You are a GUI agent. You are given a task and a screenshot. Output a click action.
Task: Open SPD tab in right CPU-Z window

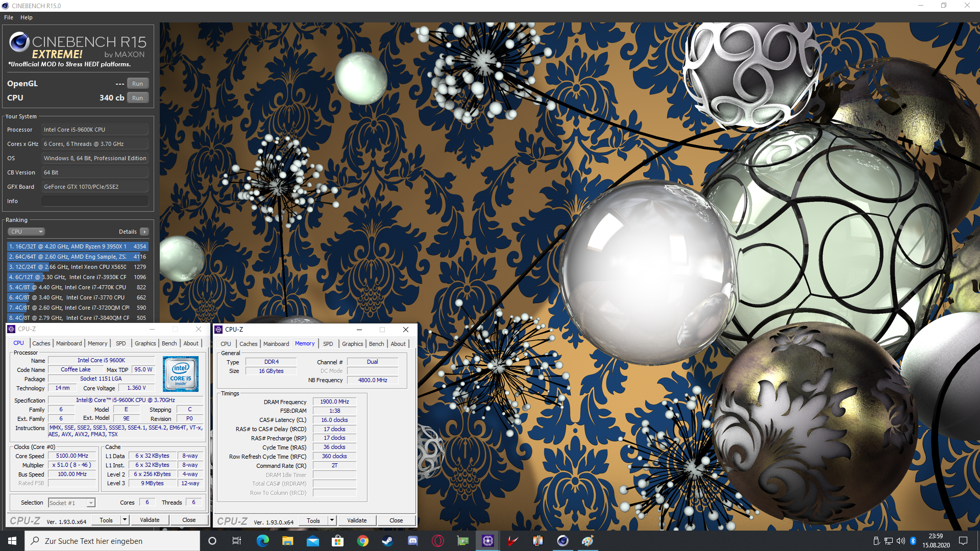pos(328,344)
